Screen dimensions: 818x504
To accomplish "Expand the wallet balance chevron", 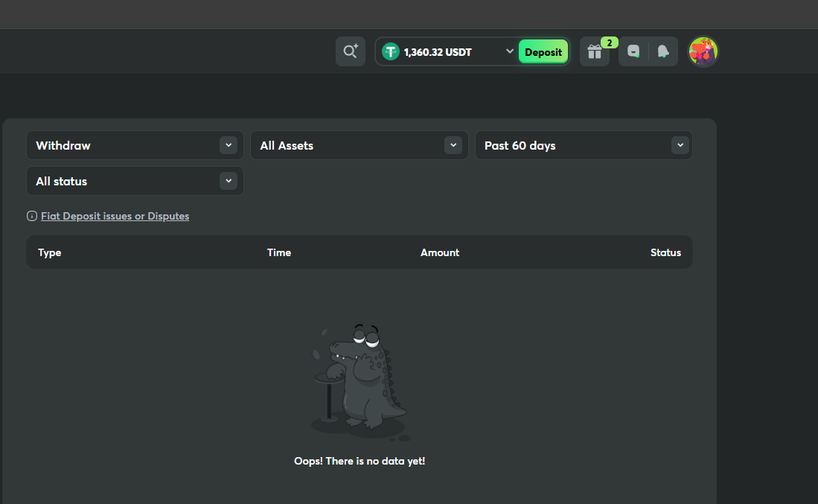I will click(510, 51).
